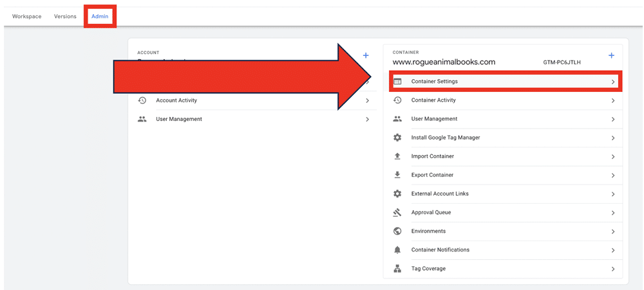Click the External Account Links gear icon
Screen dimensions: 644x290
click(x=397, y=194)
